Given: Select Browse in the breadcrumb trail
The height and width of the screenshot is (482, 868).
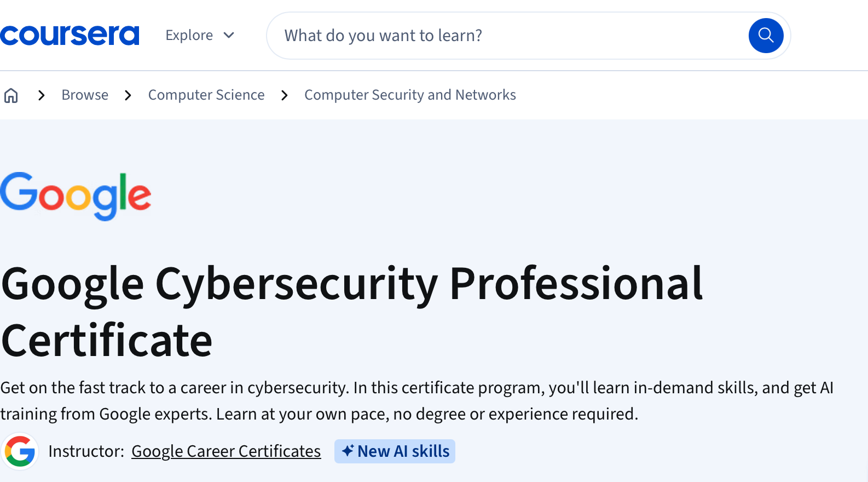Looking at the screenshot, I should click(85, 95).
